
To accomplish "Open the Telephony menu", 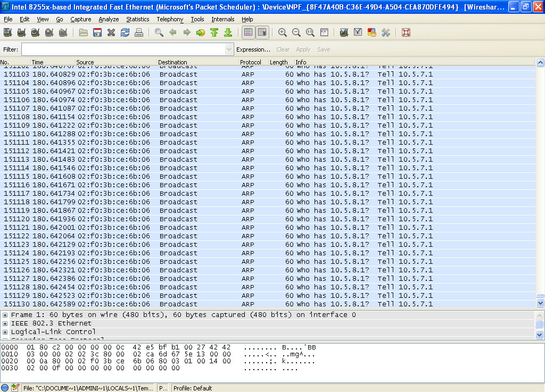I will 169,19.
